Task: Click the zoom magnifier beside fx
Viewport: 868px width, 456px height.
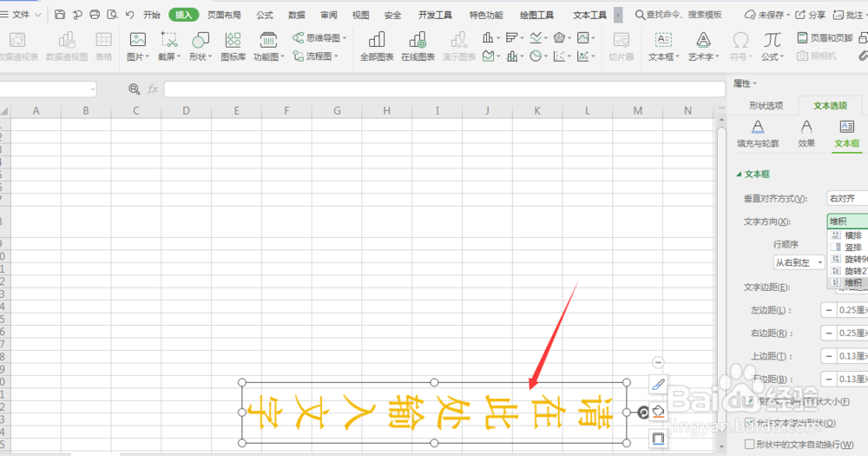Action: click(x=134, y=89)
